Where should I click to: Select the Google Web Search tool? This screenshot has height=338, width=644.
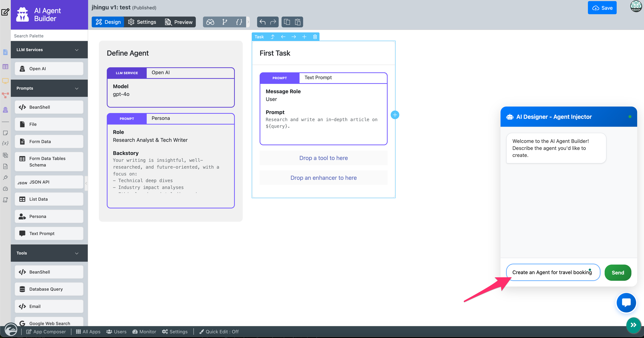(x=49, y=322)
